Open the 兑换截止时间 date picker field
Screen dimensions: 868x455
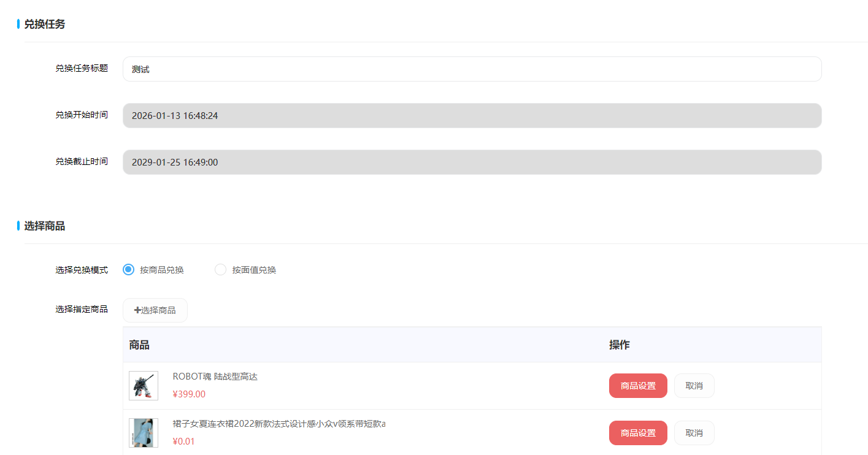point(368,162)
